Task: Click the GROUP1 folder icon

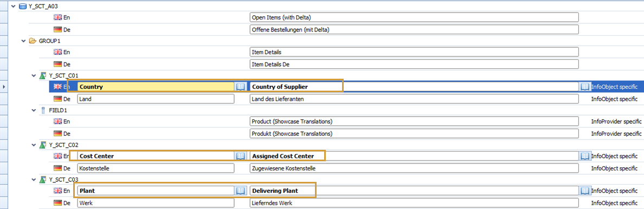Action: [33, 41]
